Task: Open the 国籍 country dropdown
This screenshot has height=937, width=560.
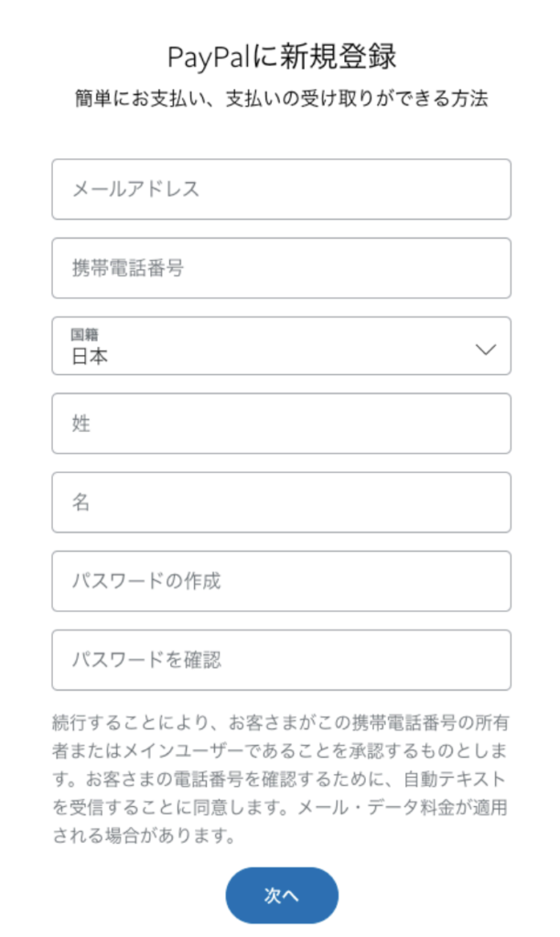Action: [281, 346]
